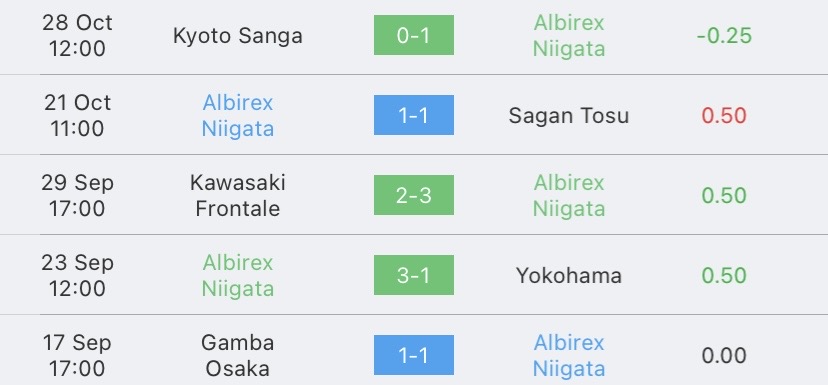This screenshot has height=385, width=828.
Task: Select the 1-1 score versus Sagan Tosu
Action: pyautogui.click(x=413, y=115)
